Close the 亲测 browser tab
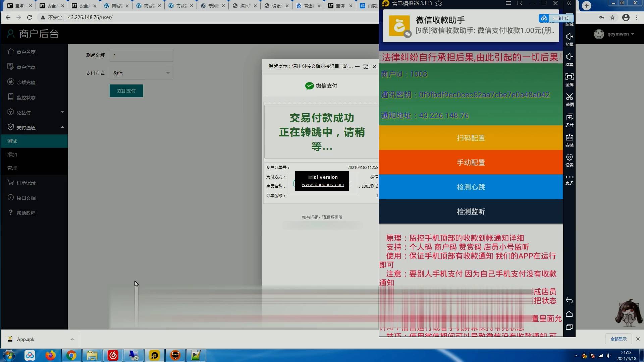 point(223,6)
